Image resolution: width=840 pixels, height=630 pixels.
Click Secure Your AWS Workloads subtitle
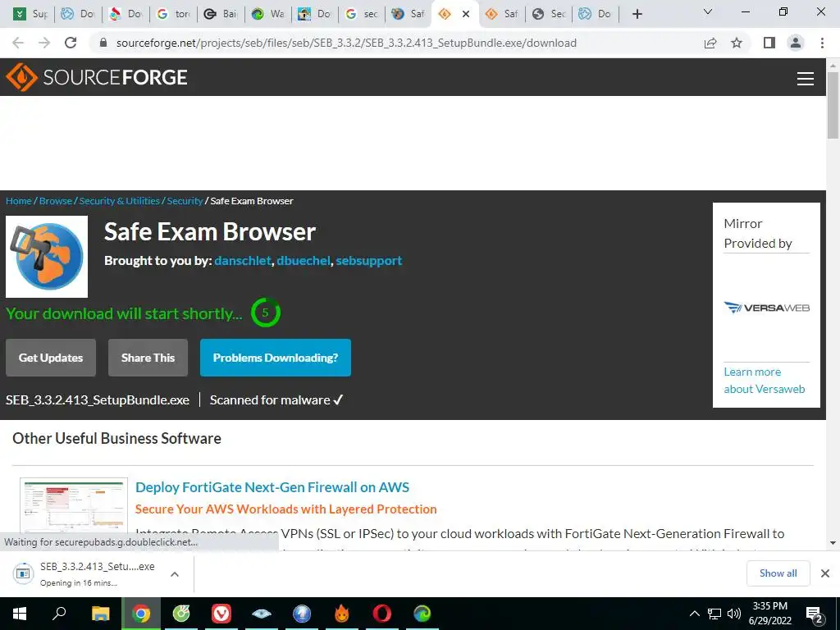tap(285, 509)
